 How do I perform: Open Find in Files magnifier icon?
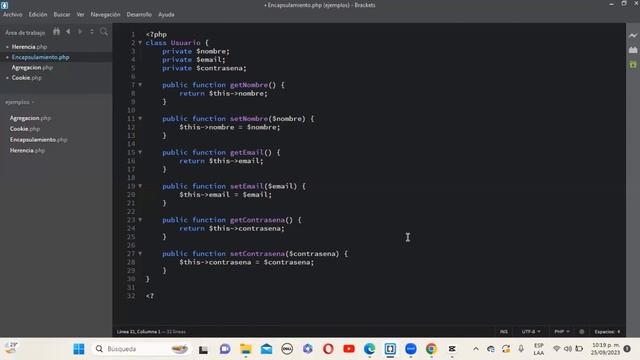click(104, 32)
